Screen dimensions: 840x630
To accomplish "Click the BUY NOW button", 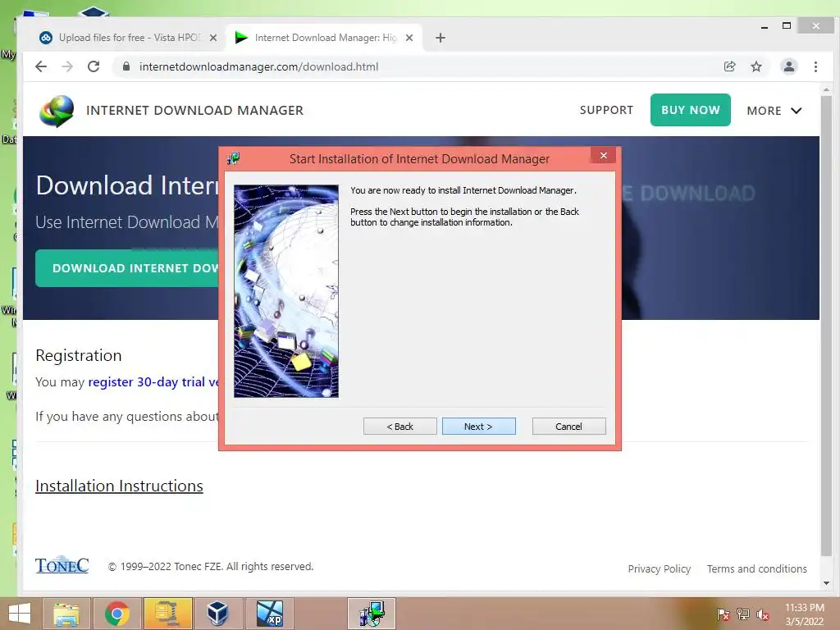I will (x=691, y=110).
